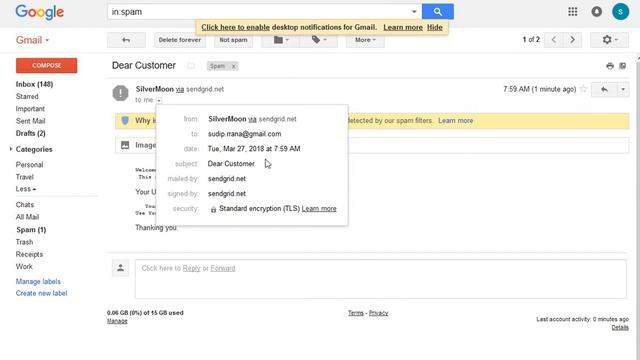Screen dimensions: 640x360
Task: Open the Travel label
Action: pos(24,177)
